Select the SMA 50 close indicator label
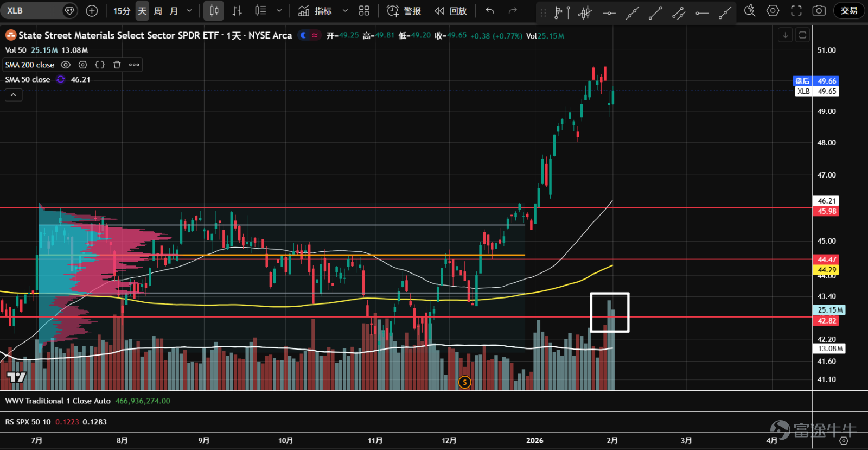This screenshot has width=868, height=450. 28,79
